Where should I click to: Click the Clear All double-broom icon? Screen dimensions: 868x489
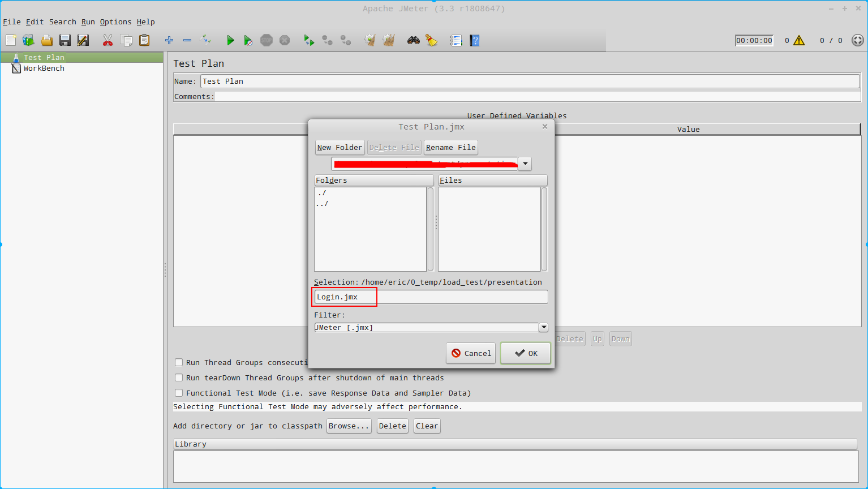pyautogui.click(x=388, y=40)
